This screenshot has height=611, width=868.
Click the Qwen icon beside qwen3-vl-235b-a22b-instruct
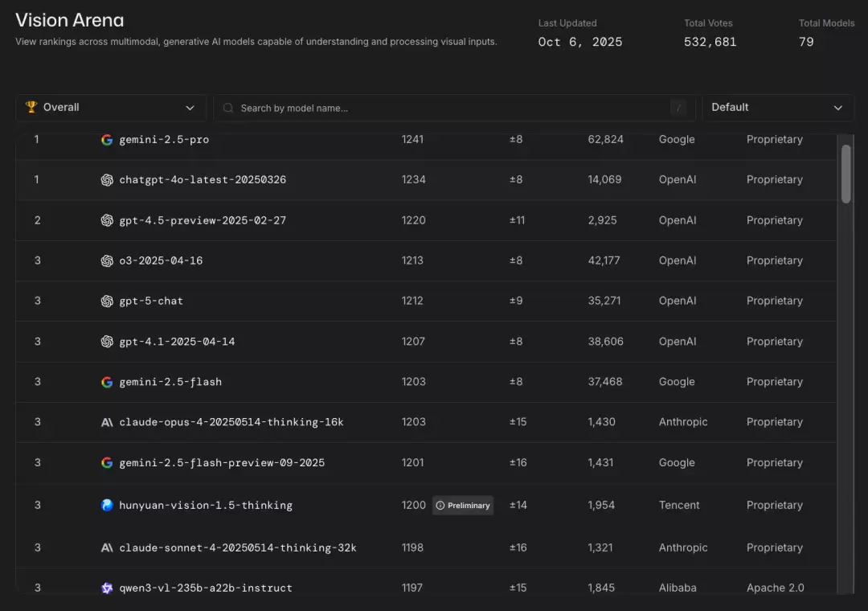[107, 588]
